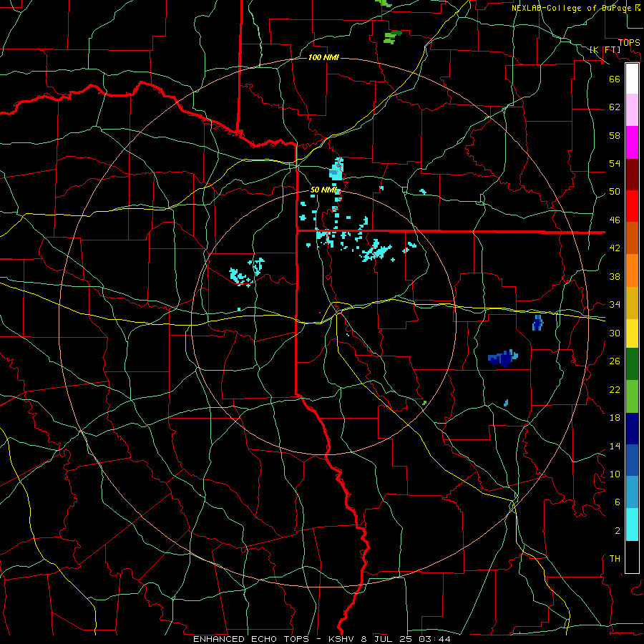Viewport: 644px width, 644px height.
Task: Select the light green color bar segment
Action: (632, 396)
